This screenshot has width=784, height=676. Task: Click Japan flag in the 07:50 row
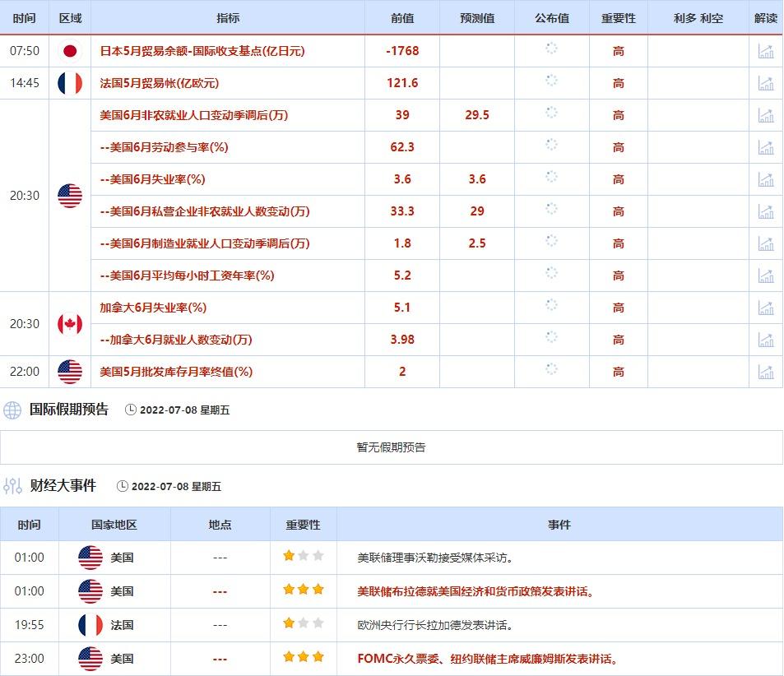tap(70, 51)
